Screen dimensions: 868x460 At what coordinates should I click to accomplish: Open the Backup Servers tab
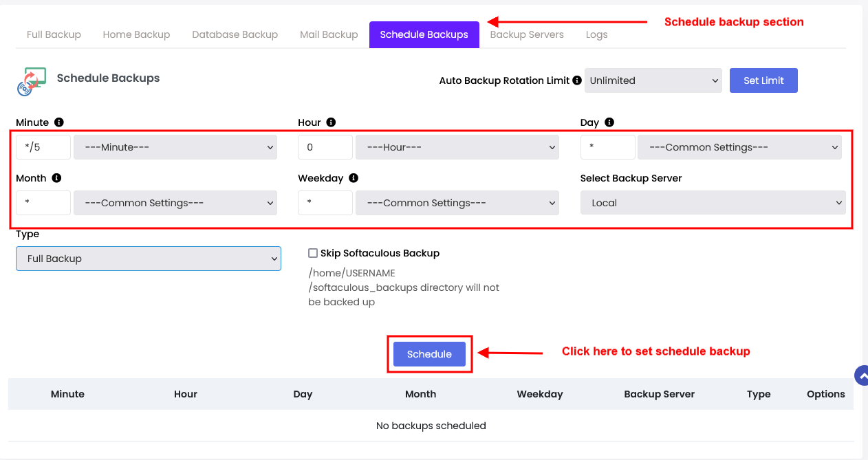(x=526, y=34)
